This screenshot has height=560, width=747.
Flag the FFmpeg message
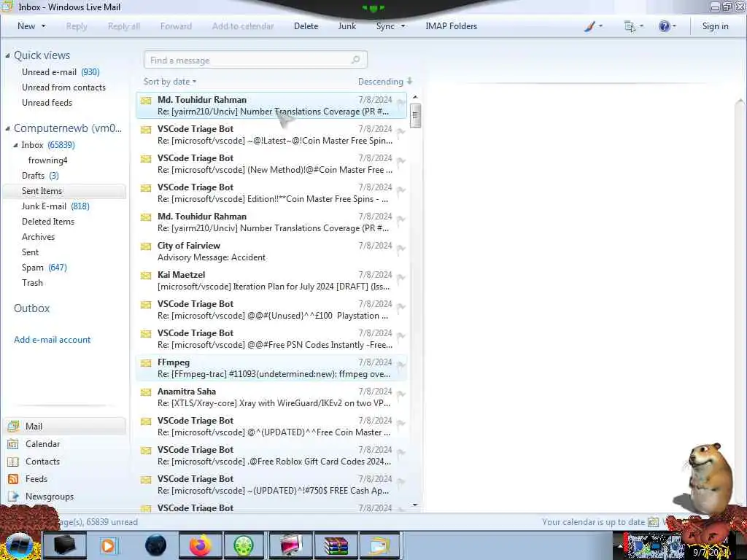400,365
